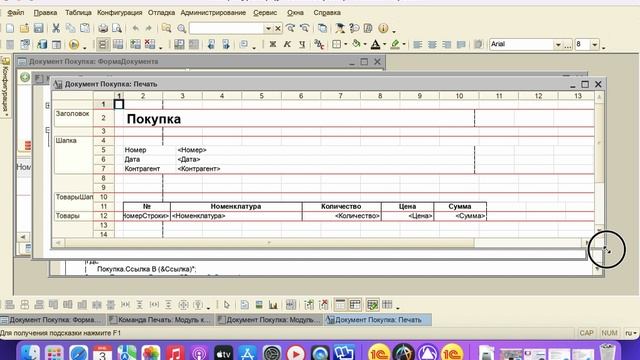Viewport: 640px width, 360px height.
Task: Click the Номенклатура column header cell
Action: [x=236, y=207]
